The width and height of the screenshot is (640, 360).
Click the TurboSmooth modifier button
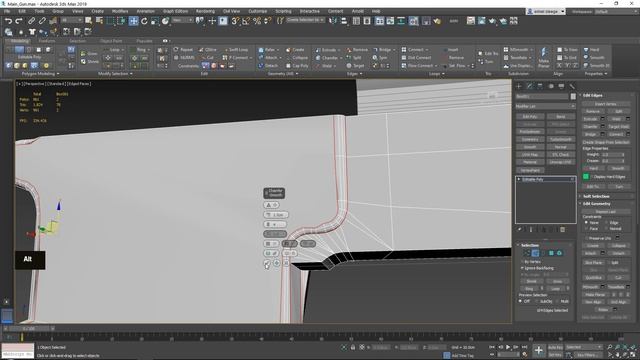click(560, 139)
